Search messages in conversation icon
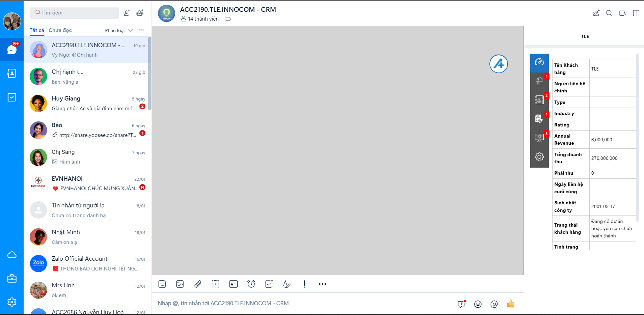The width and height of the screenshot is (644, 315). (x=609, y=13)
